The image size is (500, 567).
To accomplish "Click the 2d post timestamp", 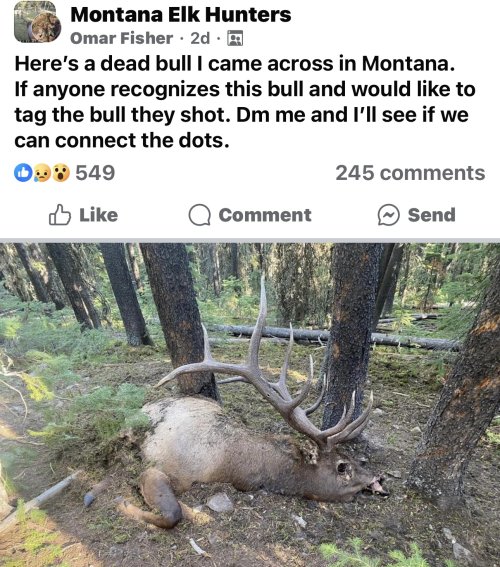I will coord(200,38).
